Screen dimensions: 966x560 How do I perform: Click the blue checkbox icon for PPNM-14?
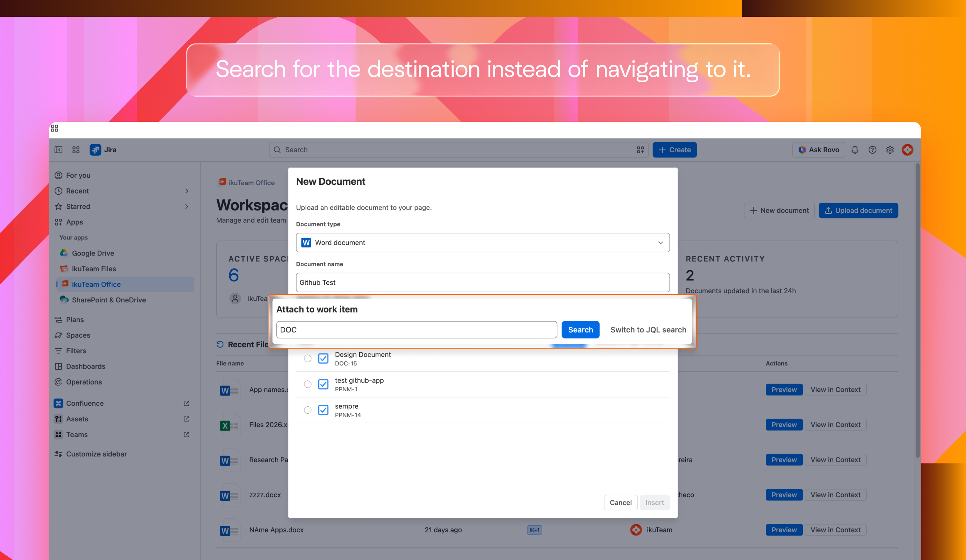(323, 410)
